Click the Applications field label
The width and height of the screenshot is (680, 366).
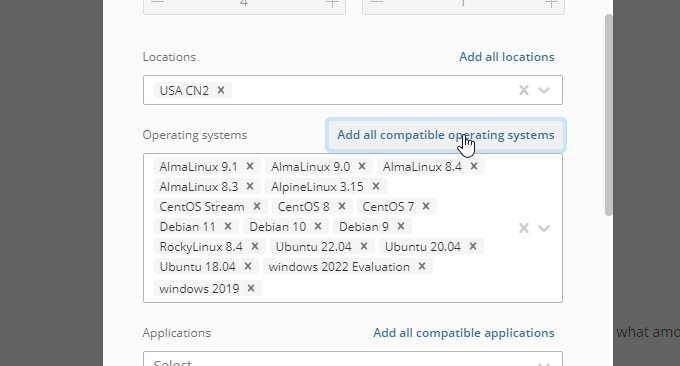click(x=177, y=333)
